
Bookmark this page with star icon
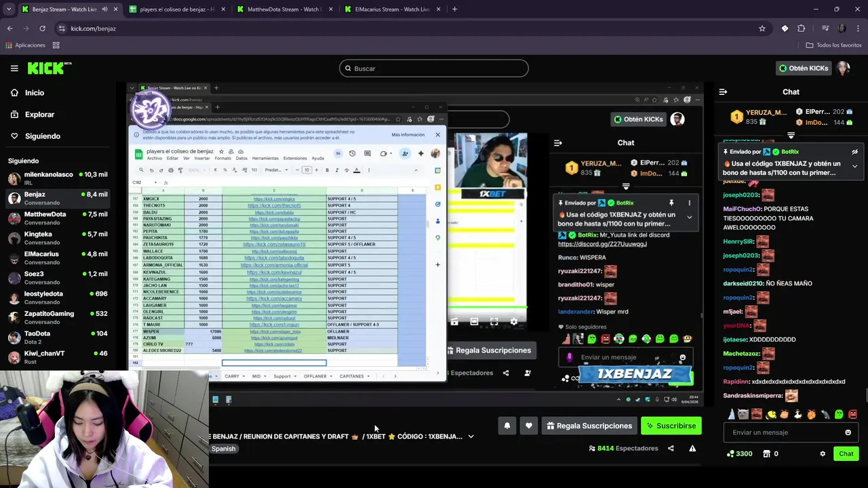click(762, 28)
